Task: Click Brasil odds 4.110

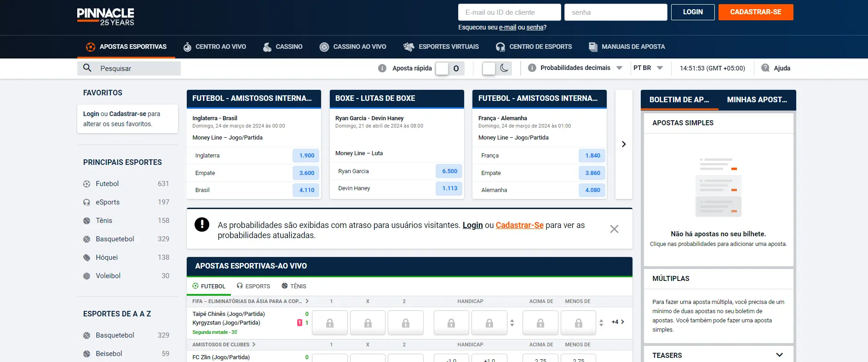Action: [x=306, y=190]
